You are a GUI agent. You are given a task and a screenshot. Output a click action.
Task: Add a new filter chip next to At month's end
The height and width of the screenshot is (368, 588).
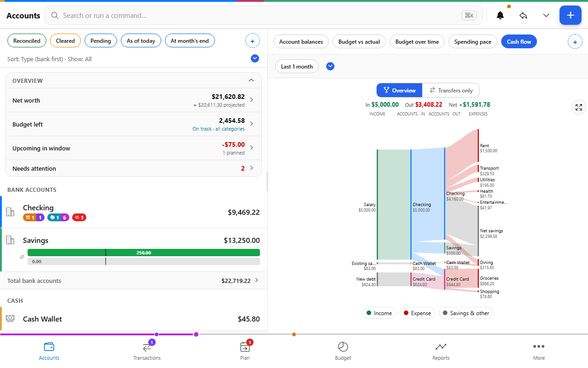click(253, 41)
